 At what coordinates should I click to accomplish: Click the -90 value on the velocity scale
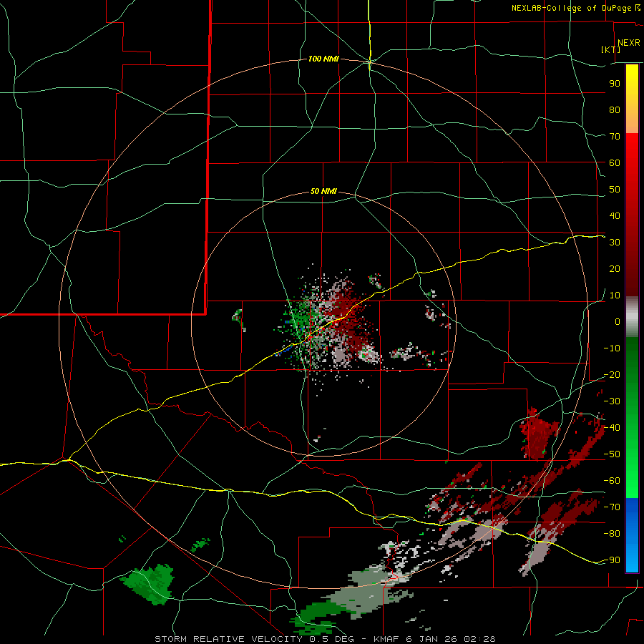pos(612,560)
